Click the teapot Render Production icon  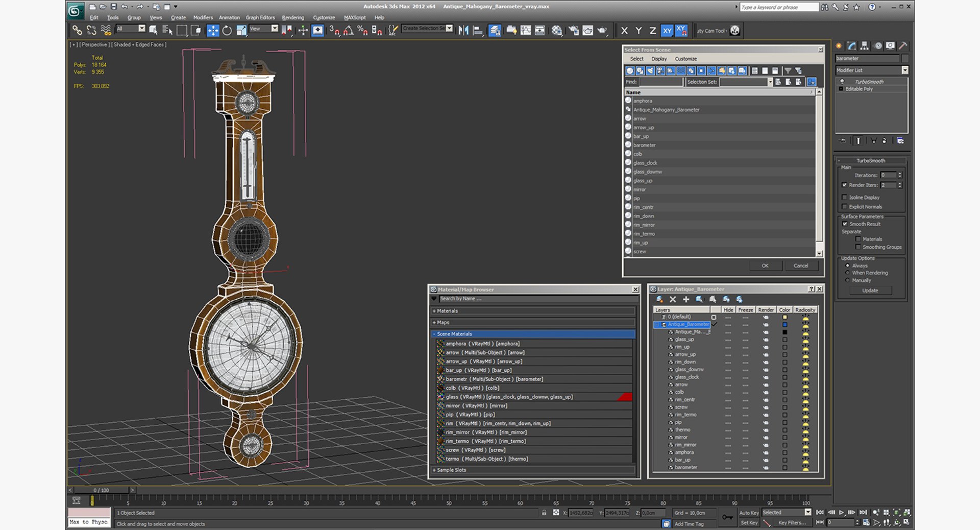(x=602, y=31)
